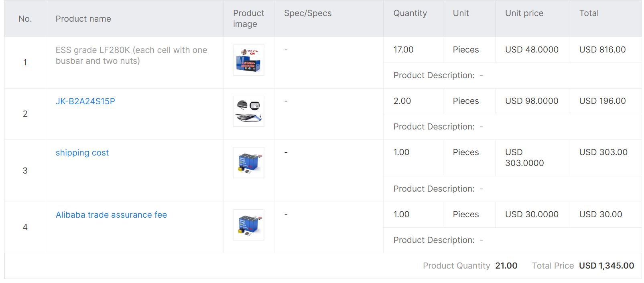Screen dimensions: 644x283
Task: Click the Product image column header
Action: tap(248, 18)
